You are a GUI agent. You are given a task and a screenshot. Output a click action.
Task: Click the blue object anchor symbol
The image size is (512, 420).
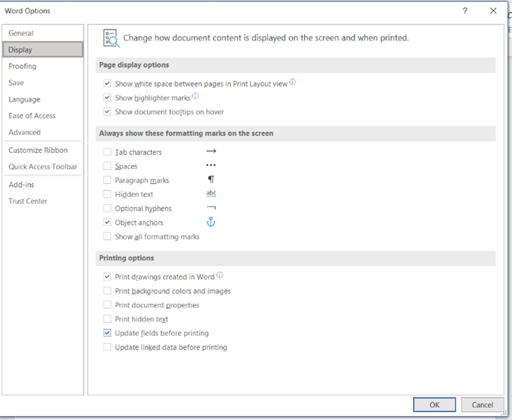(211, 222)
